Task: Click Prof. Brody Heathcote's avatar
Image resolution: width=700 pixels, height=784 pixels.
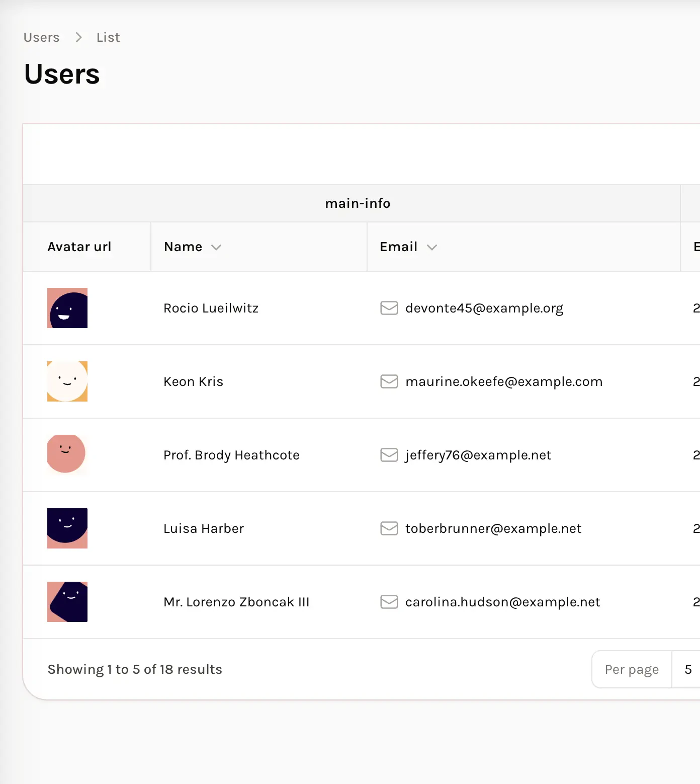Action: tap(67, 455)
